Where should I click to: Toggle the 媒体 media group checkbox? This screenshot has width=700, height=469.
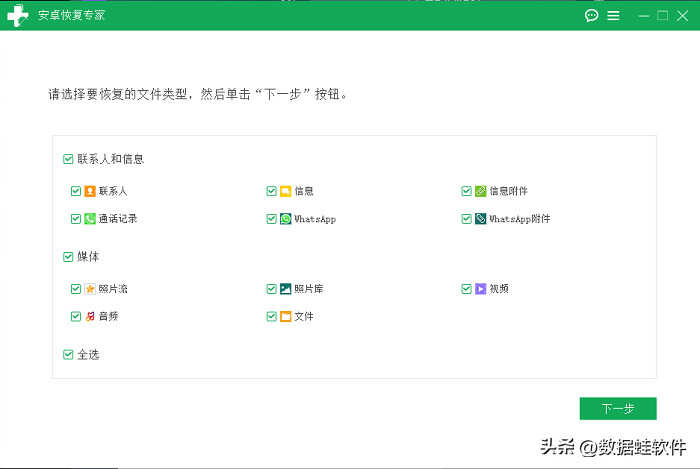[68, 257]
